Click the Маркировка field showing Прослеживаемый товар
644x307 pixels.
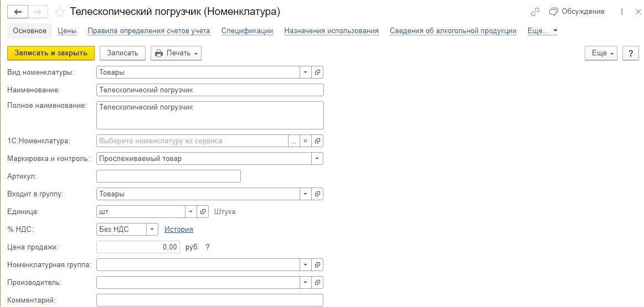204,158
